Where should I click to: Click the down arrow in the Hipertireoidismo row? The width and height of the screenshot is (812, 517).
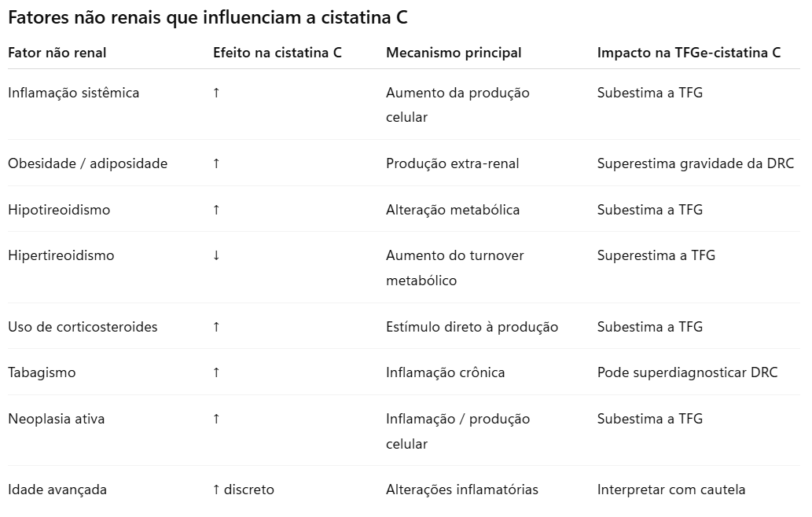pos(216,255)
